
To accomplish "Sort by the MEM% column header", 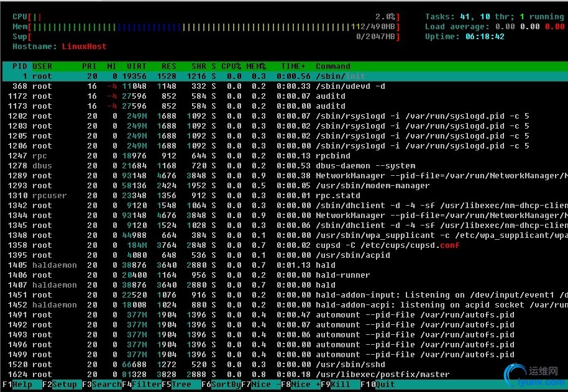I will pyautogui.click(x=256, y=66).
